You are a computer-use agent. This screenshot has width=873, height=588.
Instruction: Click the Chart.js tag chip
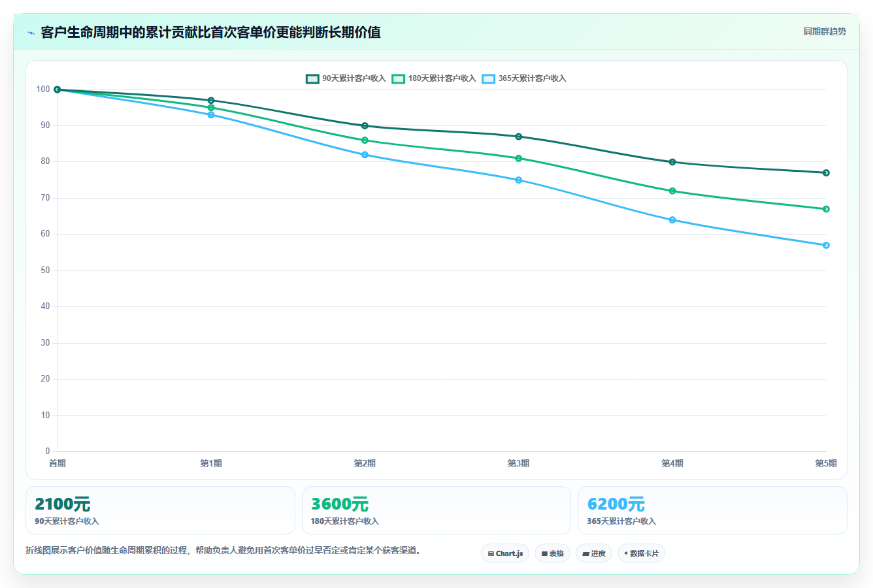pos(505,553)
